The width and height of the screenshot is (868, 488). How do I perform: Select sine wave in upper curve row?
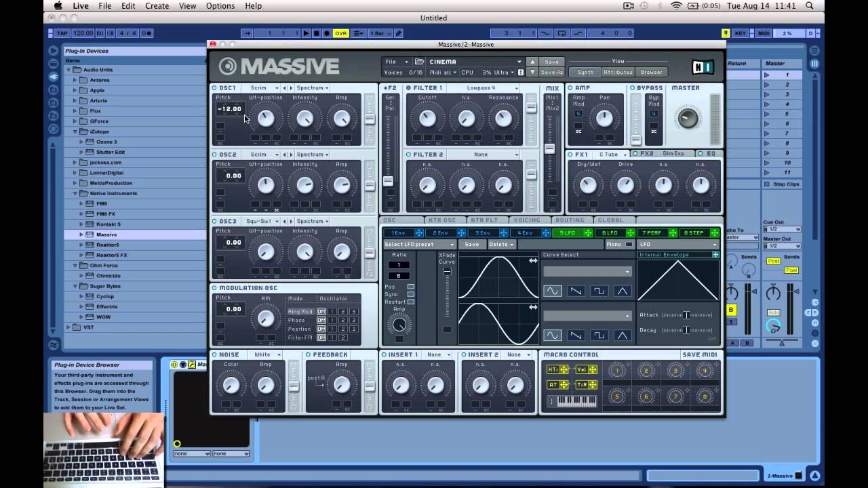553,291
